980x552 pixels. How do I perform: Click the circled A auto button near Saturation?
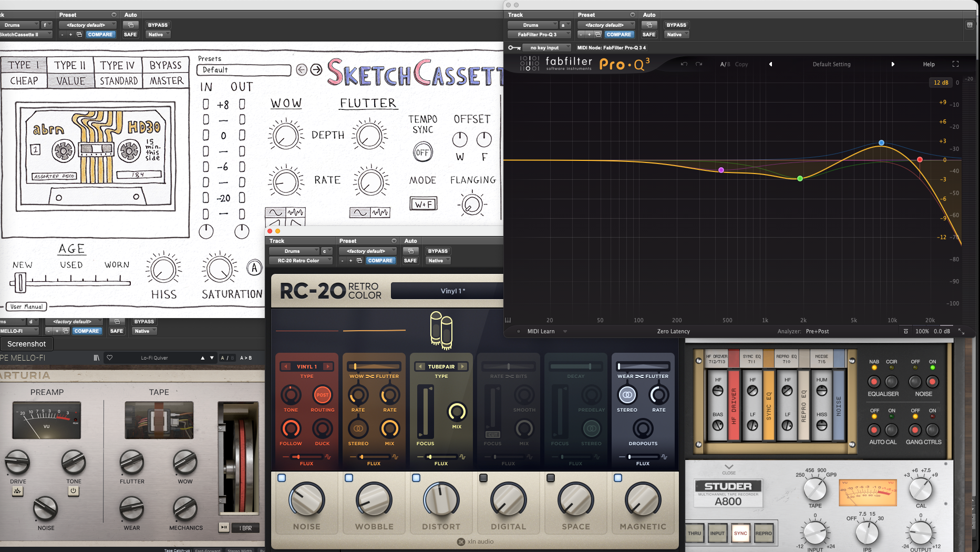254,268
